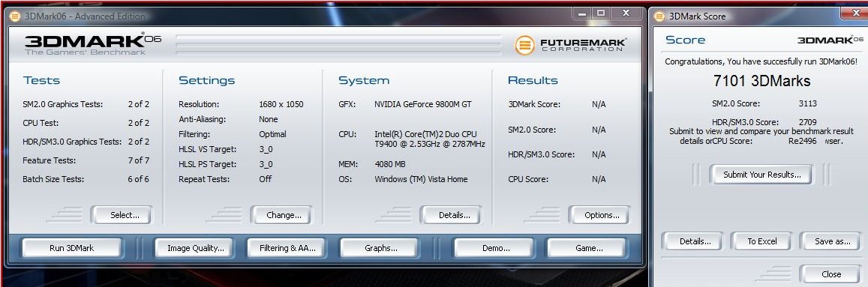Viewport: 868px width, 287px height.
Task: Click the Settings section heading
Action: (206, 81)
